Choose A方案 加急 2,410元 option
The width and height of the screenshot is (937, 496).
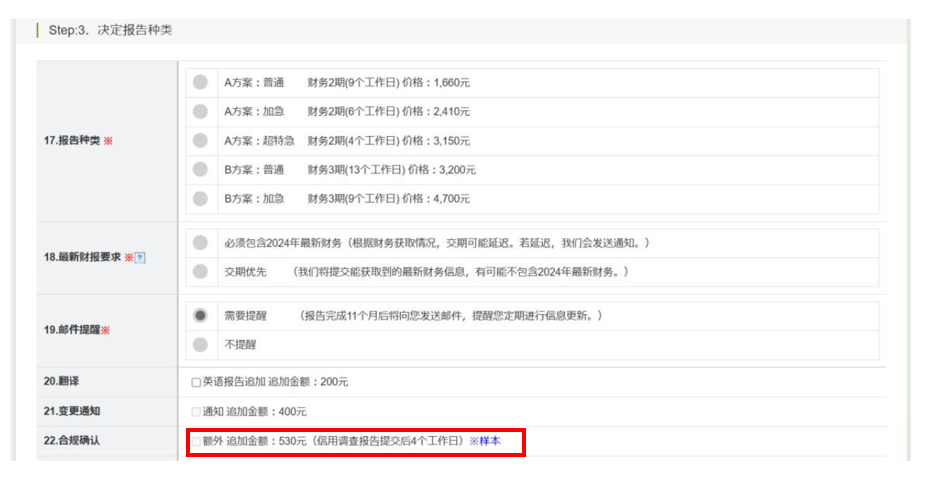[201, 111]
